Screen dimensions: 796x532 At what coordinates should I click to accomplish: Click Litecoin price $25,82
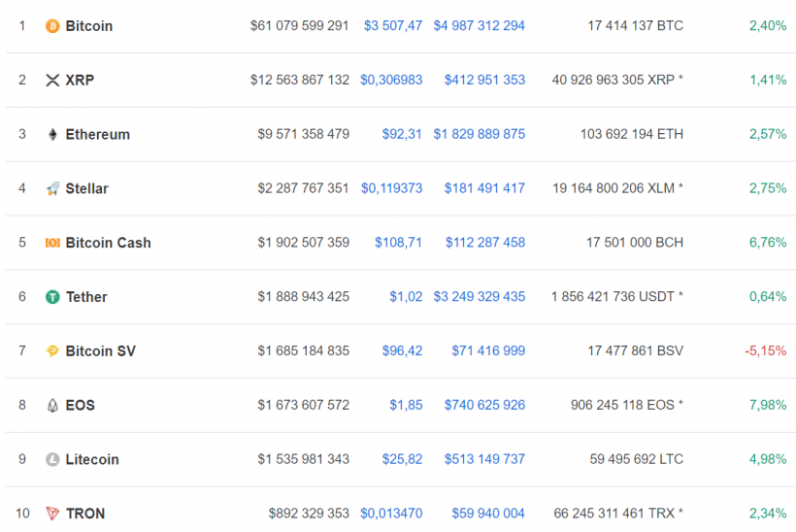[402, 459]
